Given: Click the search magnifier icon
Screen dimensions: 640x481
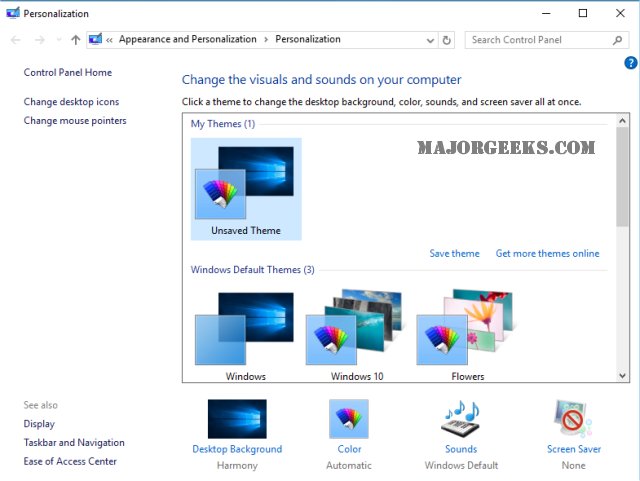Looking at the screenshot, I should point(617,40).
